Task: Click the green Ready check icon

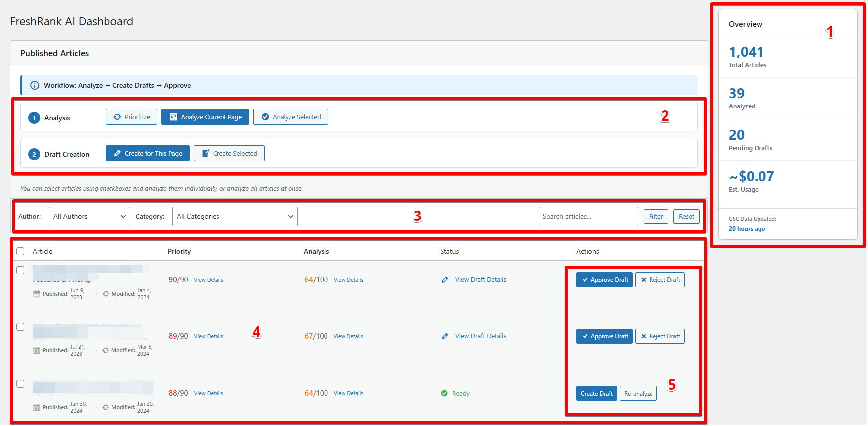Action: [x=444, y=393]
